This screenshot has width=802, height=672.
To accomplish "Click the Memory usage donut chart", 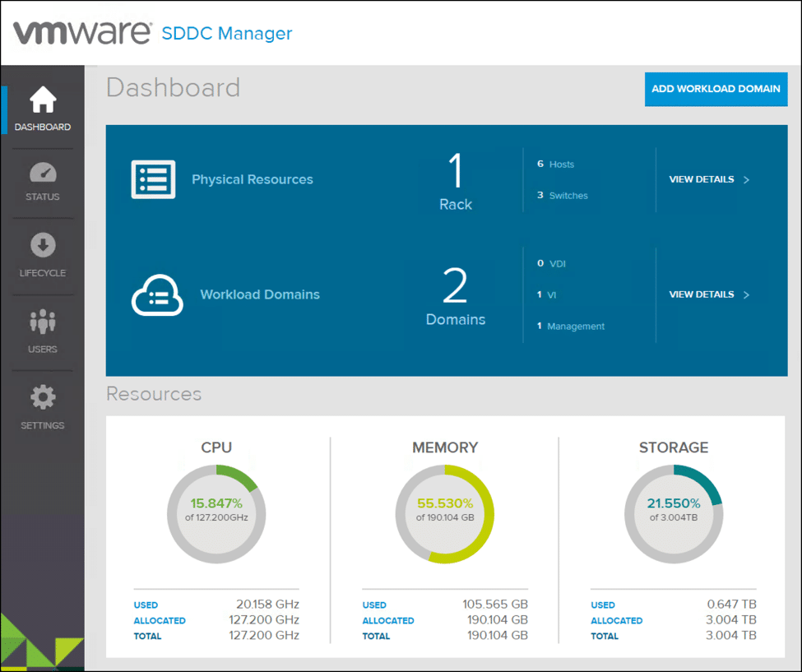I will pos(445,514).
